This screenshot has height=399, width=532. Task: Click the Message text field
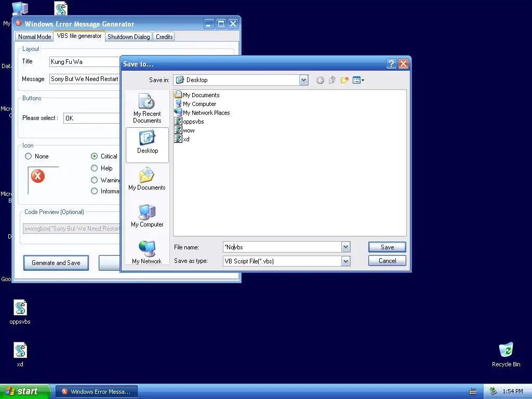click(x=85, y=79)
